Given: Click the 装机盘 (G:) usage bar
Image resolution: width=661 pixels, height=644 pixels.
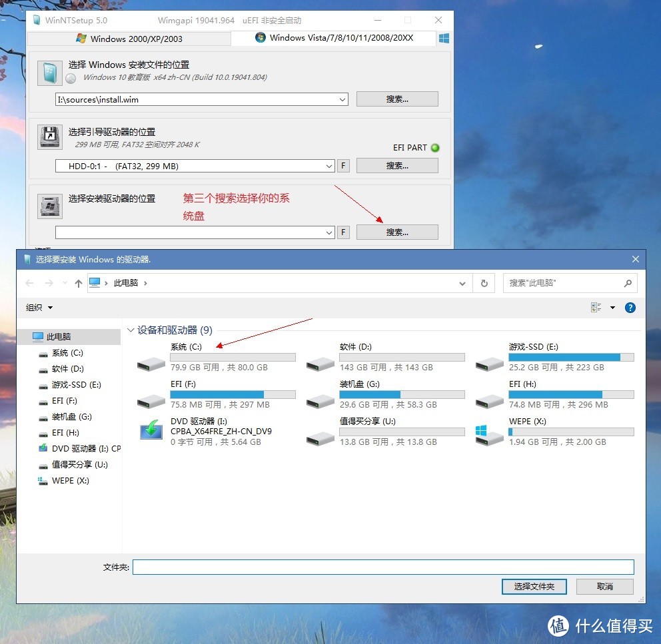Looking at the screenshot, I should (402, 395).
